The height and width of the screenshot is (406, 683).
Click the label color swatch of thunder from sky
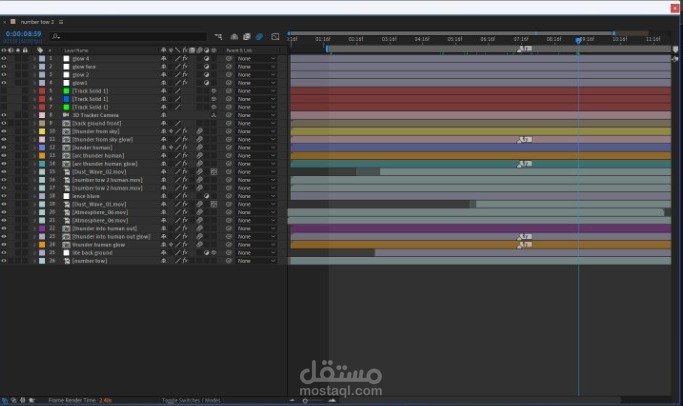(42, 131)
